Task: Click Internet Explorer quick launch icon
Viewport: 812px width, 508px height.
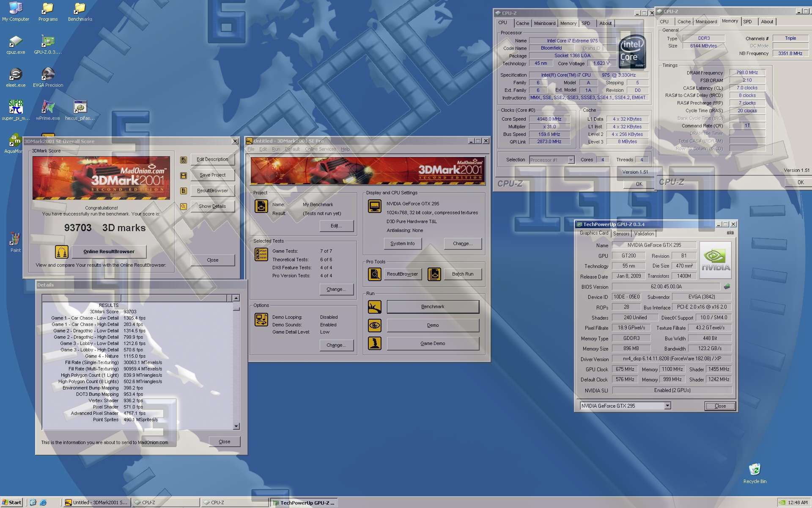Action: [x=43, y=502]
